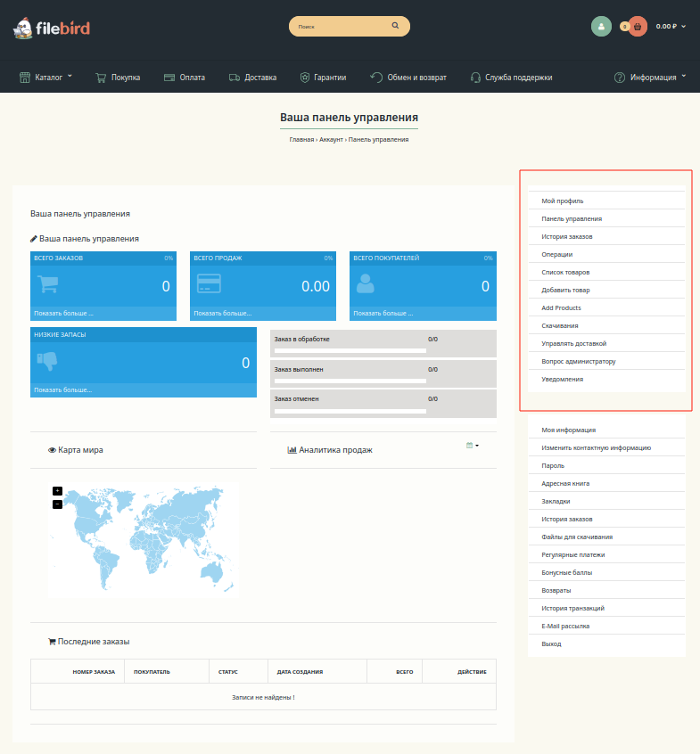Zoom in on the world map
The width and height of the screenshot is (700, 754).
[x=57, y=490]
